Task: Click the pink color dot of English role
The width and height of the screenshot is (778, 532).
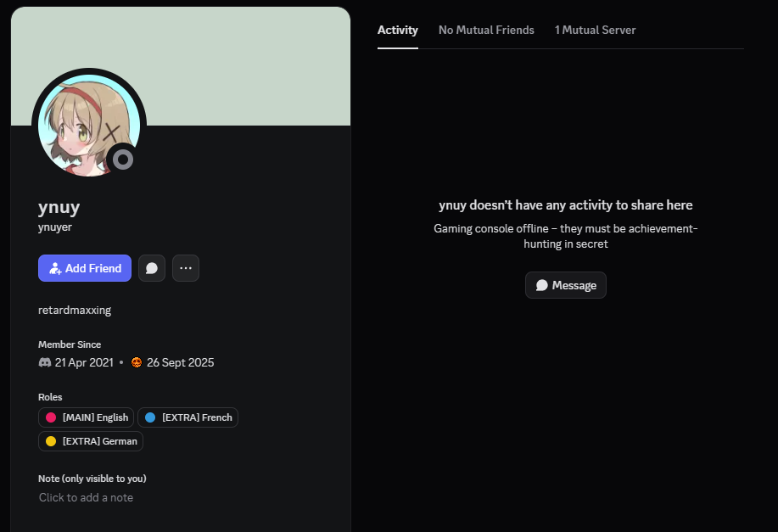Action: (x=51, y=417)
